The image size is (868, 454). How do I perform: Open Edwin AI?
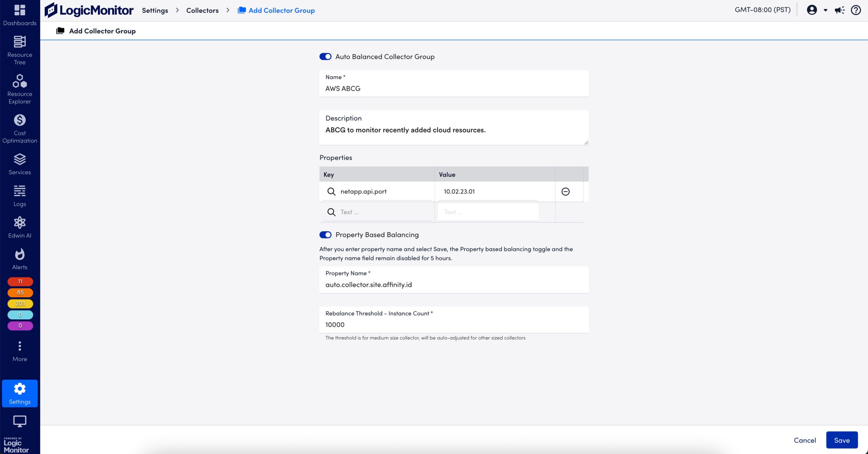[x=19, y=226]
